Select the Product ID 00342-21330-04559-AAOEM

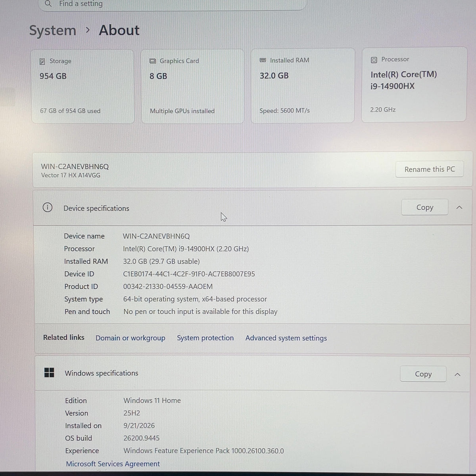168,286
